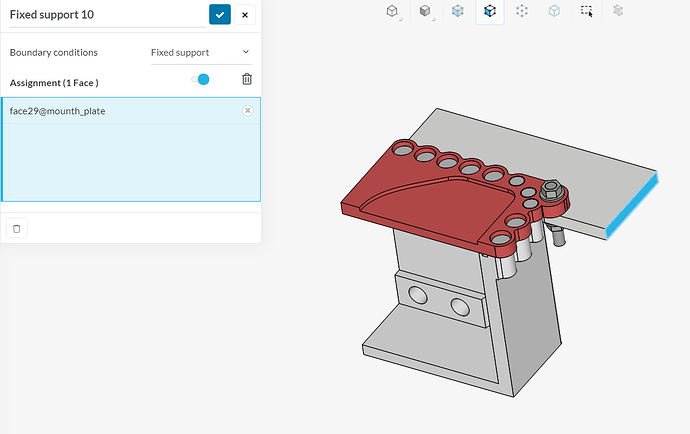Select the face selection mode icon
690x434 pixels.
tap(490, 11)
